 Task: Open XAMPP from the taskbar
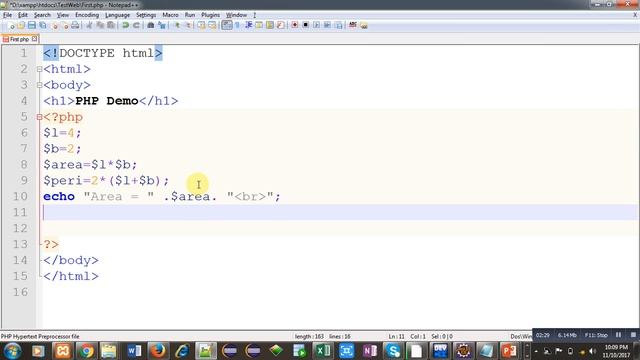pos(62,351)
